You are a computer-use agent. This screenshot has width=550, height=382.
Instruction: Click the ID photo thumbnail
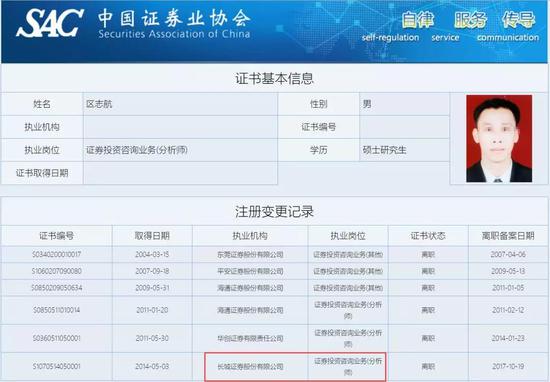(499, 139)
